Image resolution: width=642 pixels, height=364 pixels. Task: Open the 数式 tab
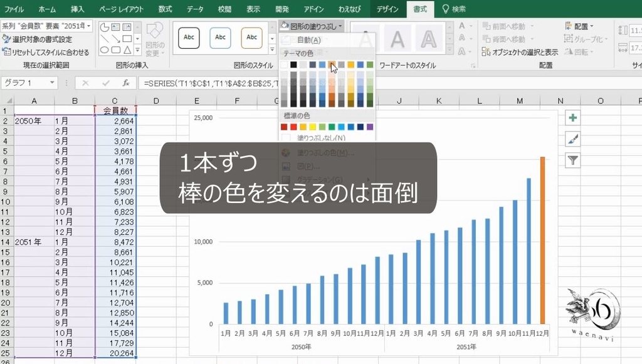165,9
